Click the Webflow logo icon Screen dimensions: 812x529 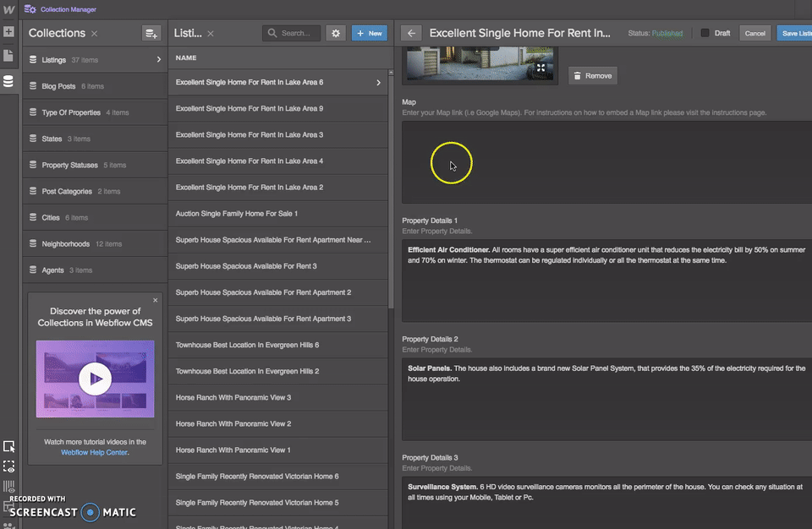tap(8, 9)
